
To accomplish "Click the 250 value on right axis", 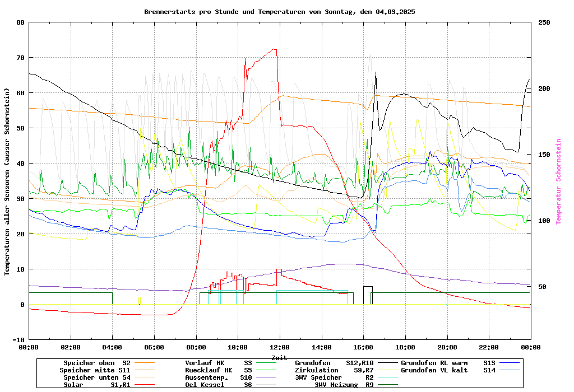I will pyautogui.click(x=544, y=22).
